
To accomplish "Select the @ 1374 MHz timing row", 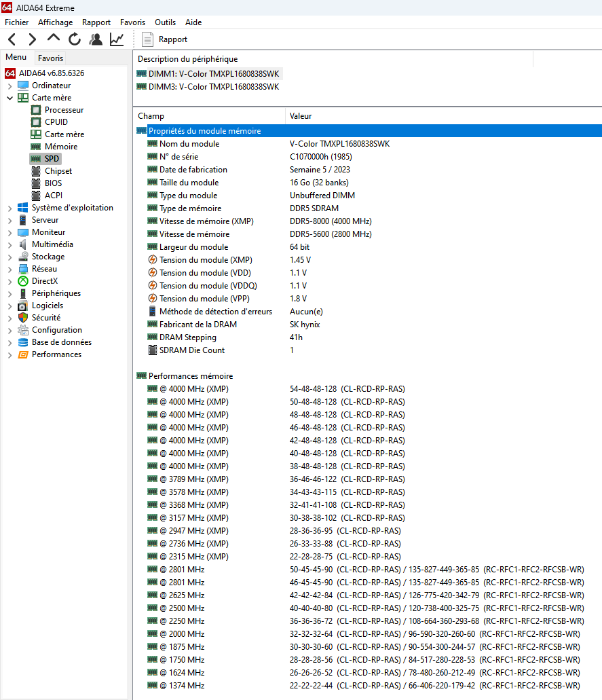I will coord(369,685).
